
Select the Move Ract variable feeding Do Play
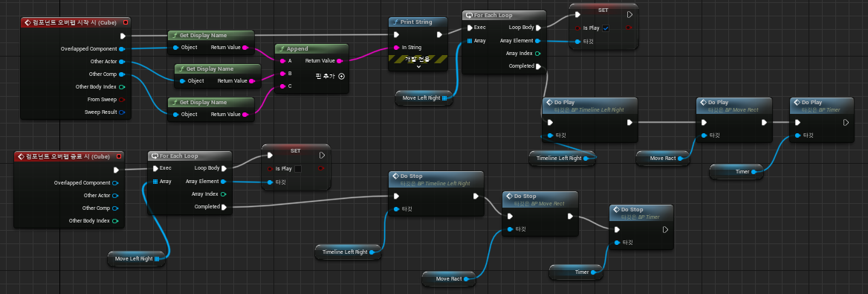click(x=663, y=159)
